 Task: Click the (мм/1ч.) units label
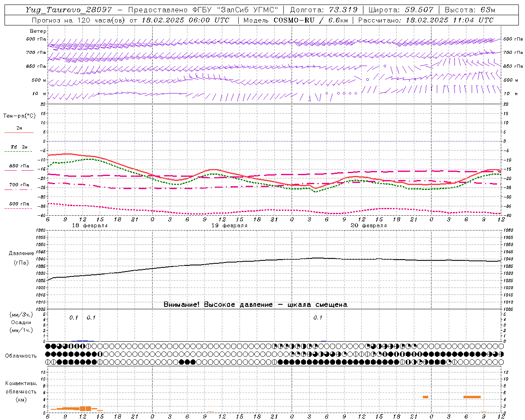pos(21,330)
